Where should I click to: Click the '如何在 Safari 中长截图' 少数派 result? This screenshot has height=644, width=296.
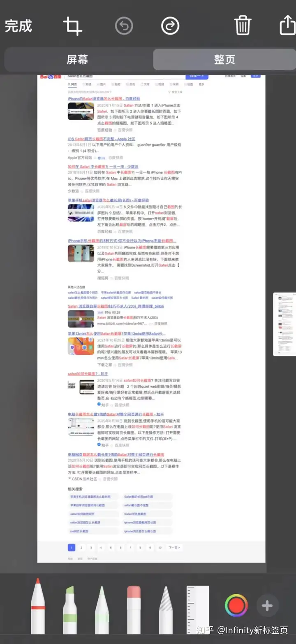(103, 167)
